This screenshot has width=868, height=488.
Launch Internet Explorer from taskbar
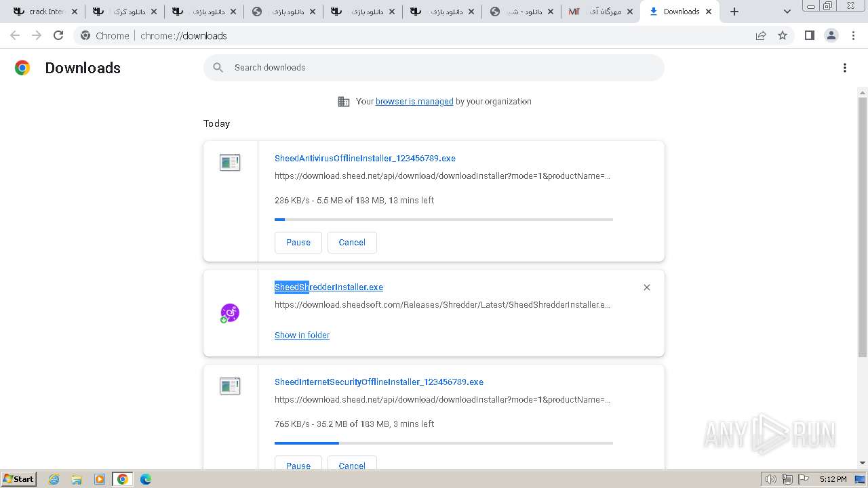point(54,479)
